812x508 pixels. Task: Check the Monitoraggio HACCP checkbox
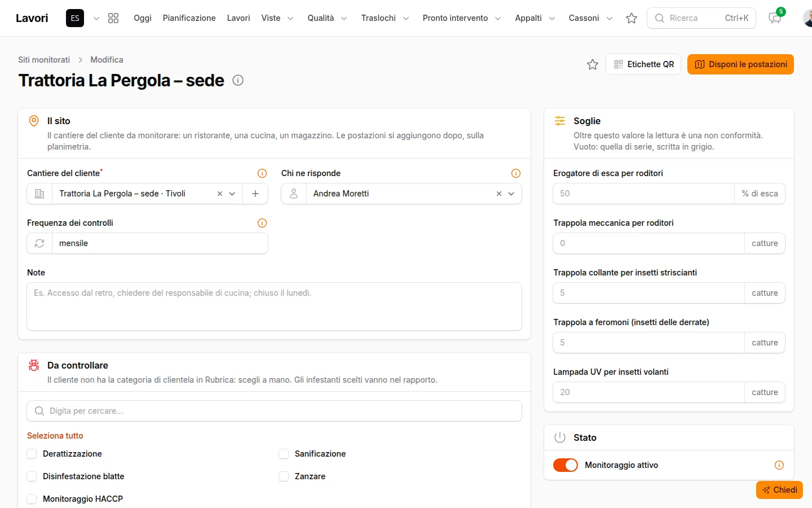click(32, 499)
